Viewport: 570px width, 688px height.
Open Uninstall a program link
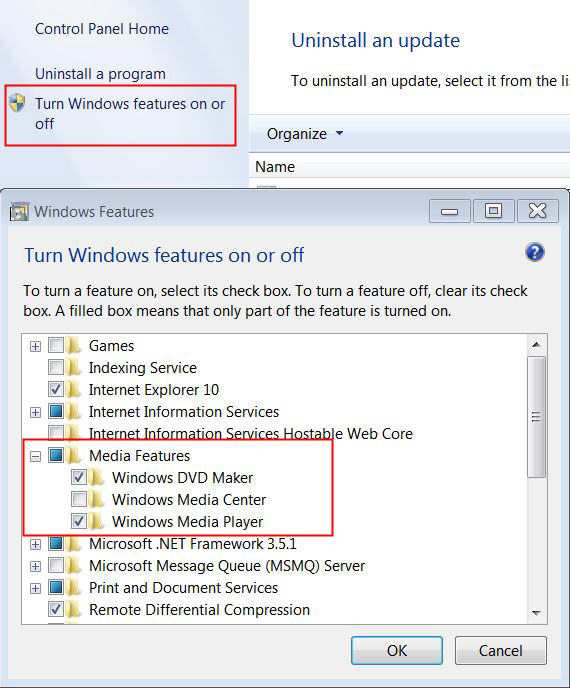pos(100,74)
